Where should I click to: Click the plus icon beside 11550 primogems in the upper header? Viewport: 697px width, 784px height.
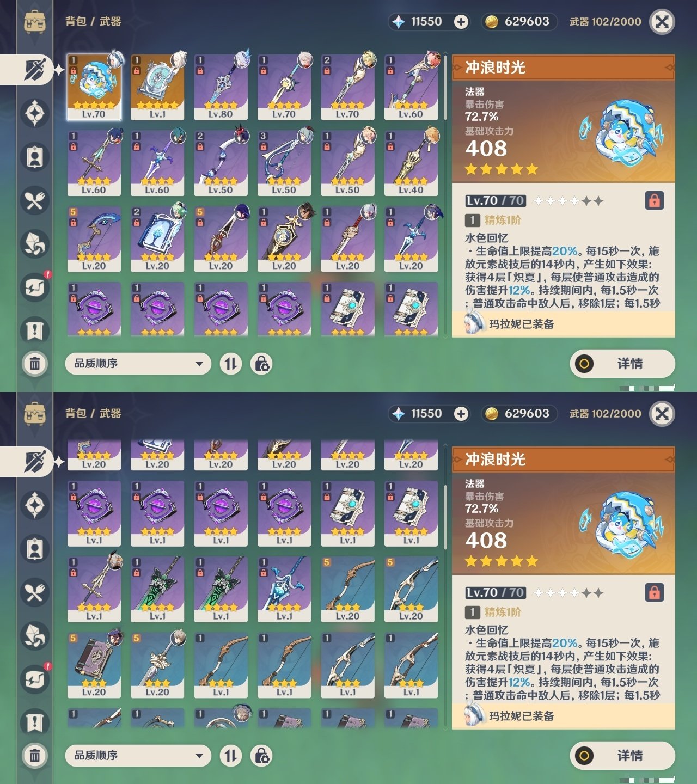tap(461, 22)
